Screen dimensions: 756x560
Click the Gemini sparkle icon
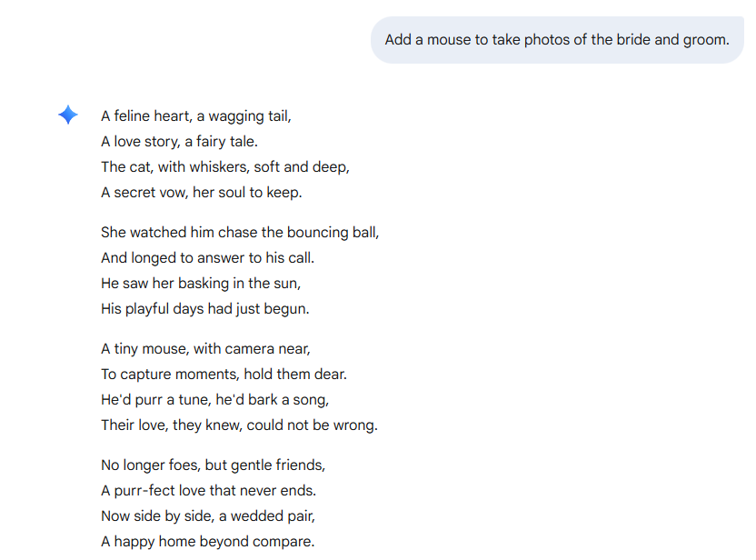(x=68, y=115)
